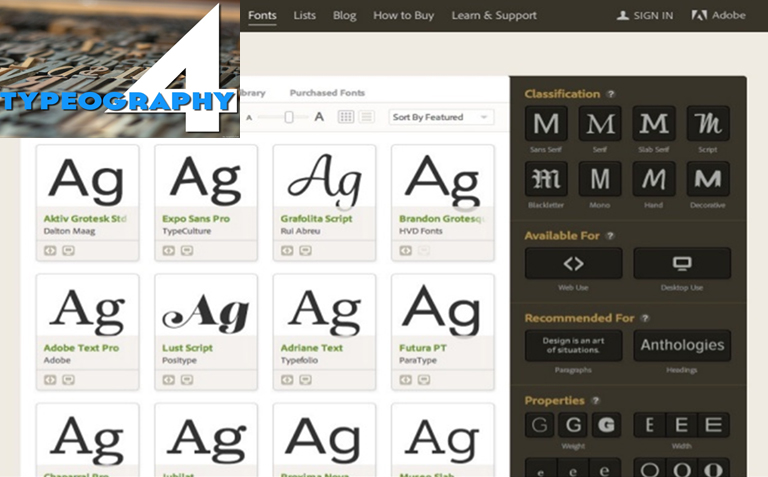Screen dimensions: 768x477
Task: Open Adobe Text Pro font link
Action: click(x=81, y=348)
